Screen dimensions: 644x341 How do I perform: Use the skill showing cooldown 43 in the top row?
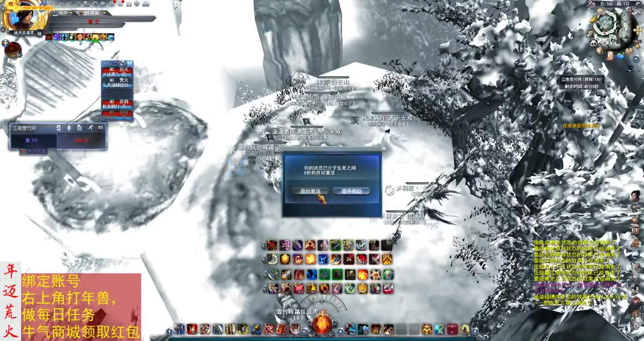coord(323,245)
